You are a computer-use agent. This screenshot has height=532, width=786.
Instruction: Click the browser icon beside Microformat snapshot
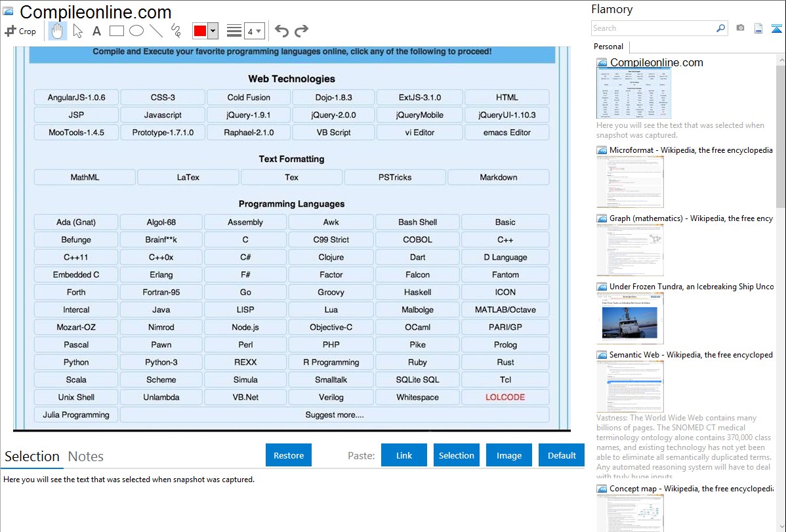[x=602, y=150]
